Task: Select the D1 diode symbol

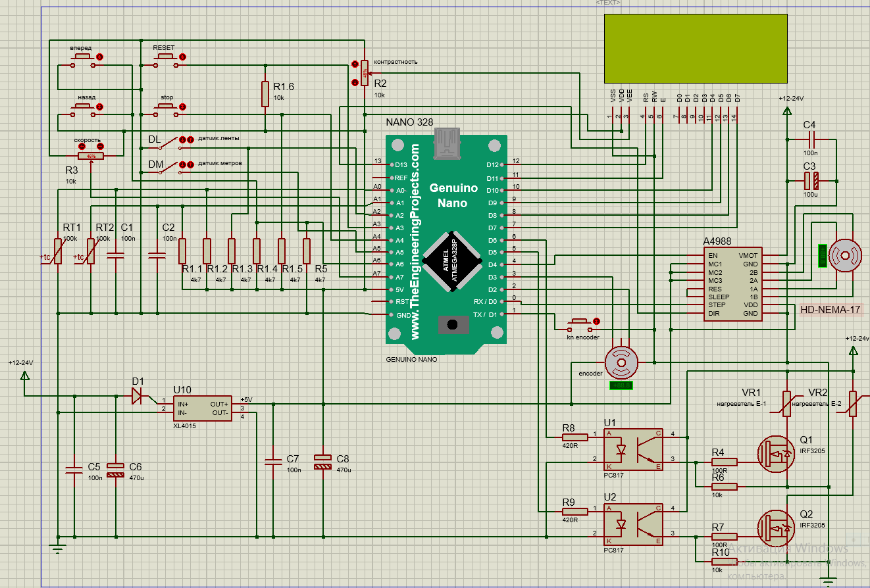Action: [136, 395]
